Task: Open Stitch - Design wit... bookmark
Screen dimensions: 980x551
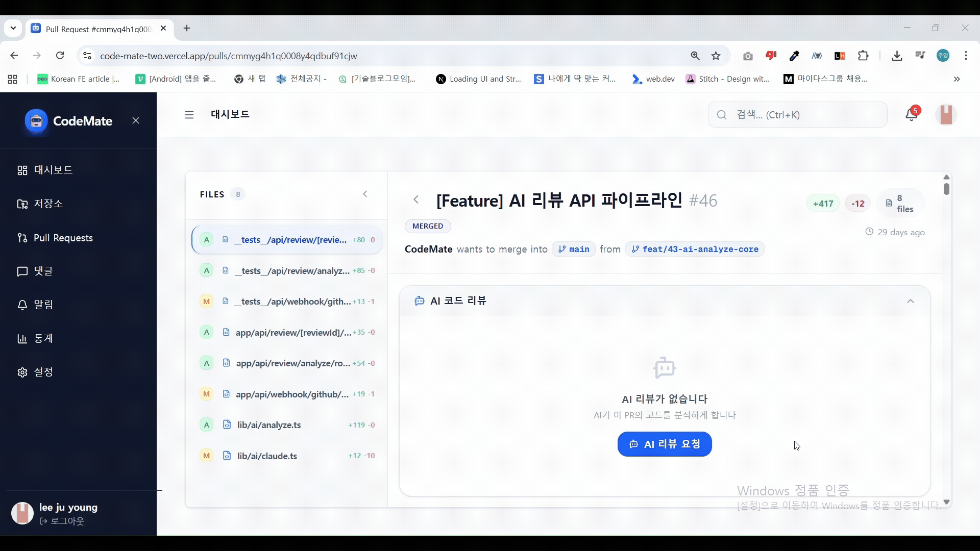Action: coord(728,79)
